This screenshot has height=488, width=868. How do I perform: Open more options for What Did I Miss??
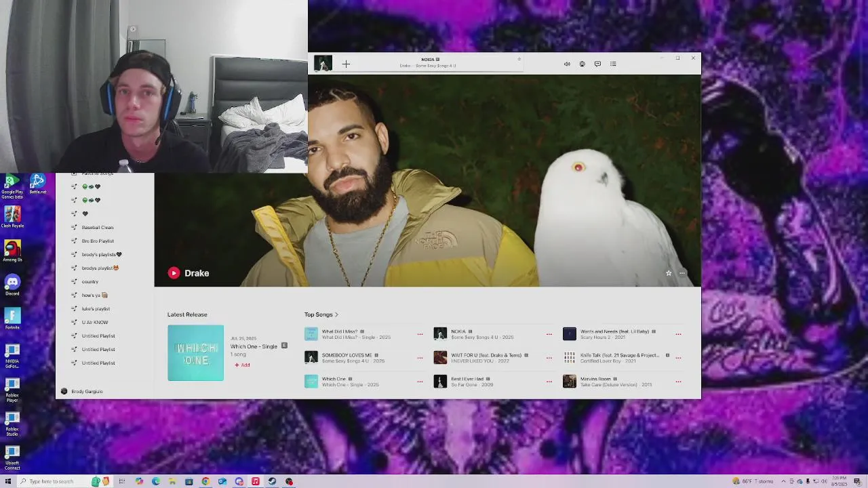tap(420, 334)
